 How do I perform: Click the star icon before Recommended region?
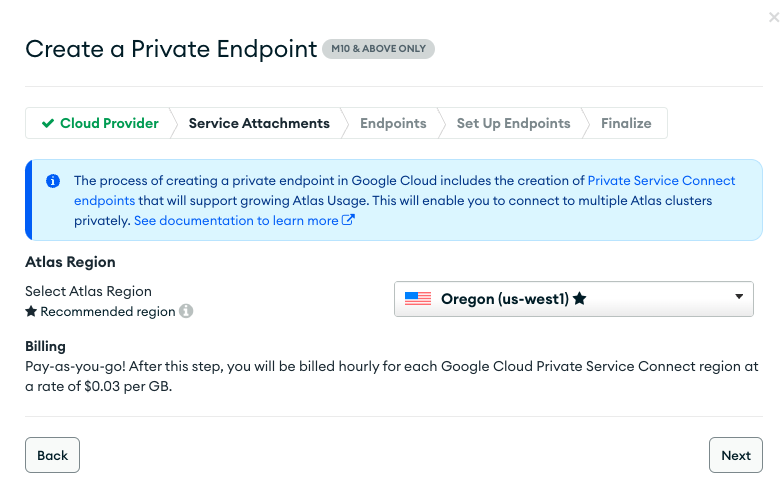[31, 312]
